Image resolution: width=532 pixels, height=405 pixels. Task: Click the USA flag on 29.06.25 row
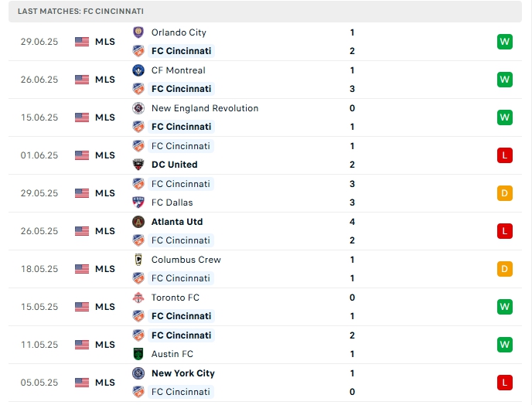pos(82,42)
